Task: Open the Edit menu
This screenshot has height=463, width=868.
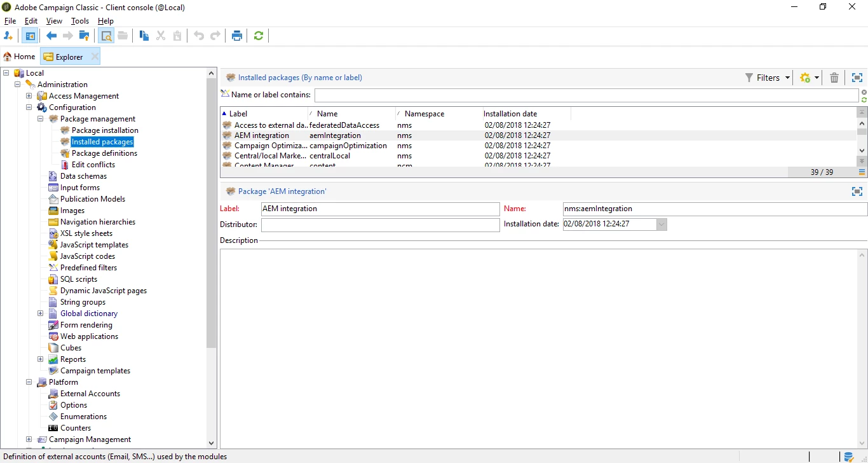Action: tap(31, 21)
